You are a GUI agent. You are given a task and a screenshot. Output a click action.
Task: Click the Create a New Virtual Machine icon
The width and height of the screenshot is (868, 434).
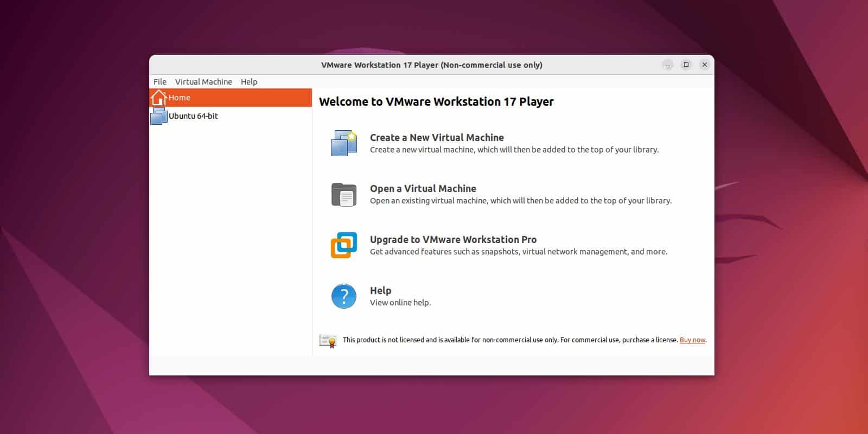[x=344, y=143]
